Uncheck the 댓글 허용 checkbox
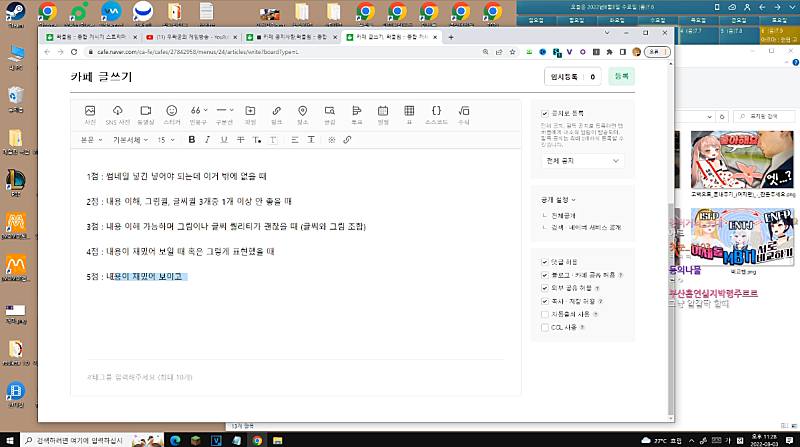This screenshot has height=447, width=800. pos(545,261)
